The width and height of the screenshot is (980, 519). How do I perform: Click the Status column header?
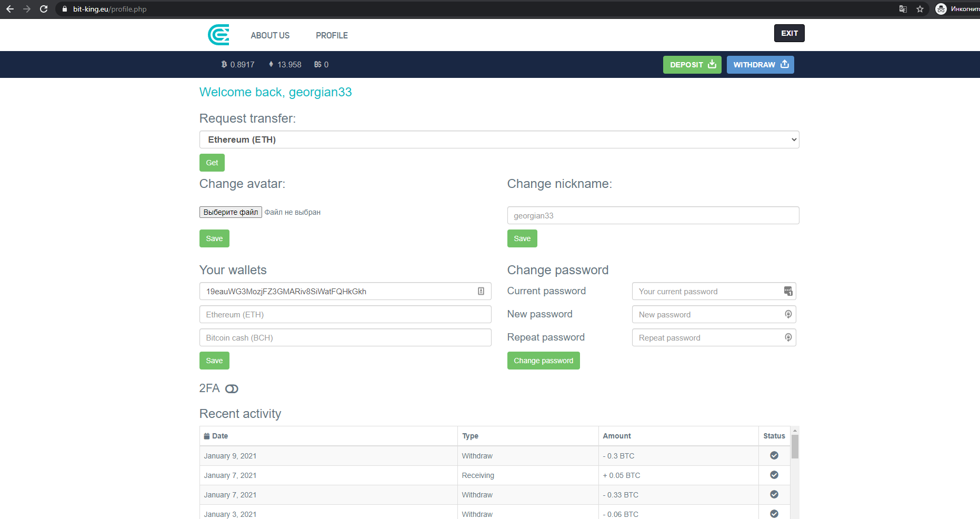(774, 436)
